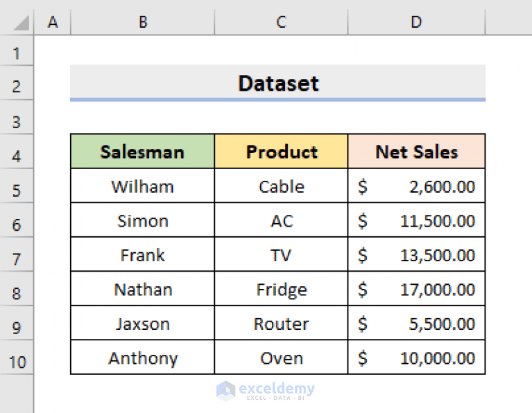Select row 4 header

[x=17, y=152]
